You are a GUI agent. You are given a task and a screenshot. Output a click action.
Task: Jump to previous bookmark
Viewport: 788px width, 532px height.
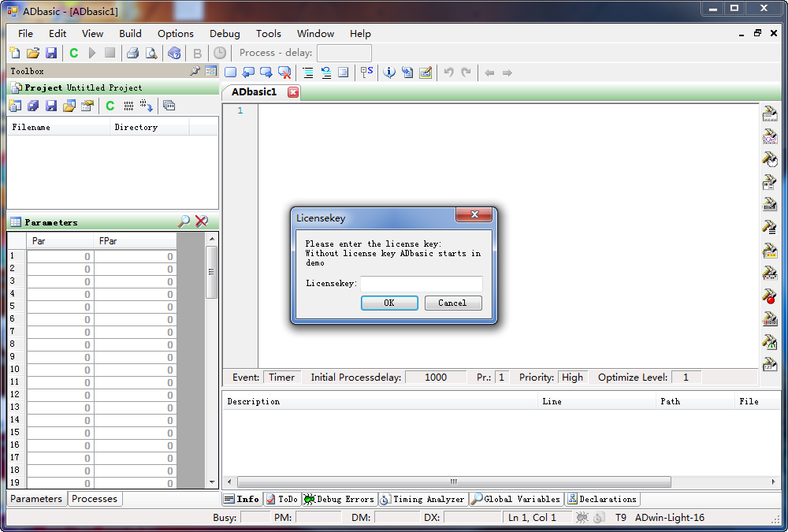248,73
